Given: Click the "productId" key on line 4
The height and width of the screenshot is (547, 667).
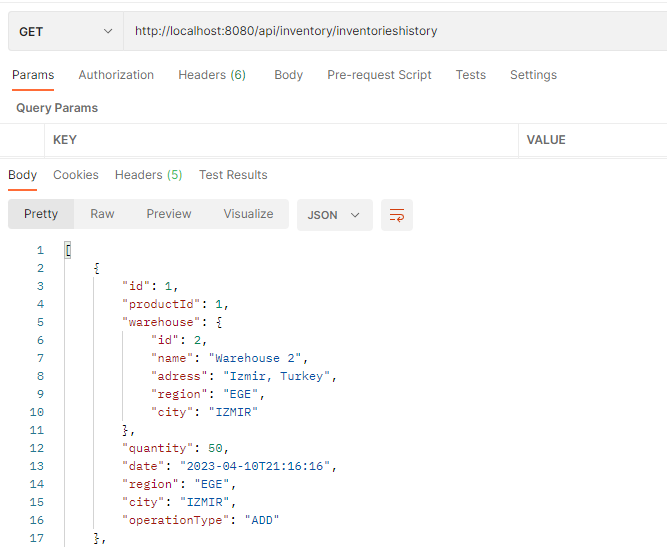Looking at the screenshot, I should [161, 304].
